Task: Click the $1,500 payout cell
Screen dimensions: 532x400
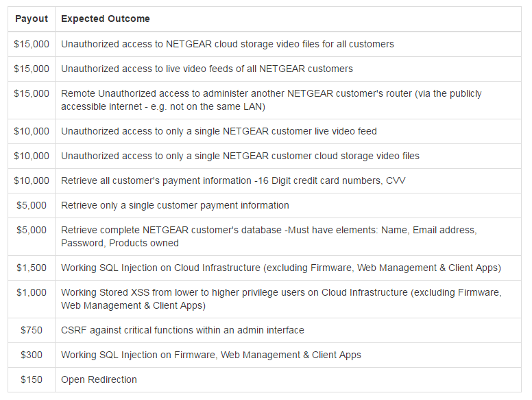Action: point(32,268)
